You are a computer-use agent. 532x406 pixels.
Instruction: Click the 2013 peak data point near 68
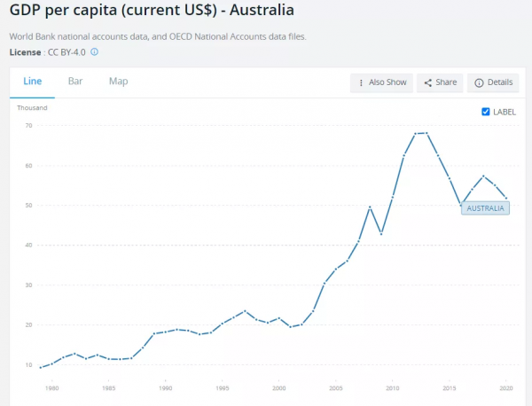(x=427, y=133)
